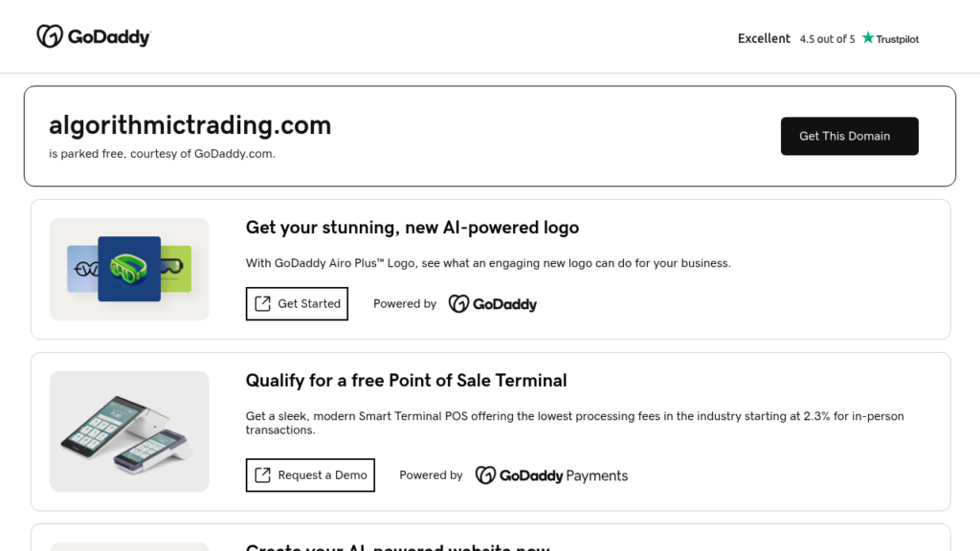Click the AI-powered logo artwork thumbnail
The image size is (980, 551).
(128, 269)
